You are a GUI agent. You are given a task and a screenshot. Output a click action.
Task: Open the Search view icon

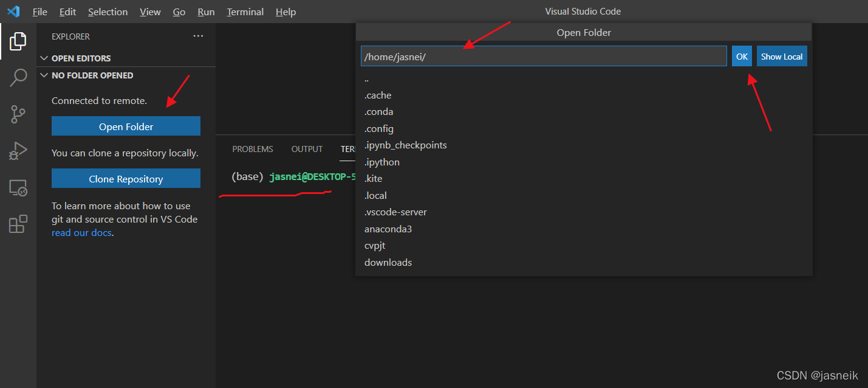[18, 77]
